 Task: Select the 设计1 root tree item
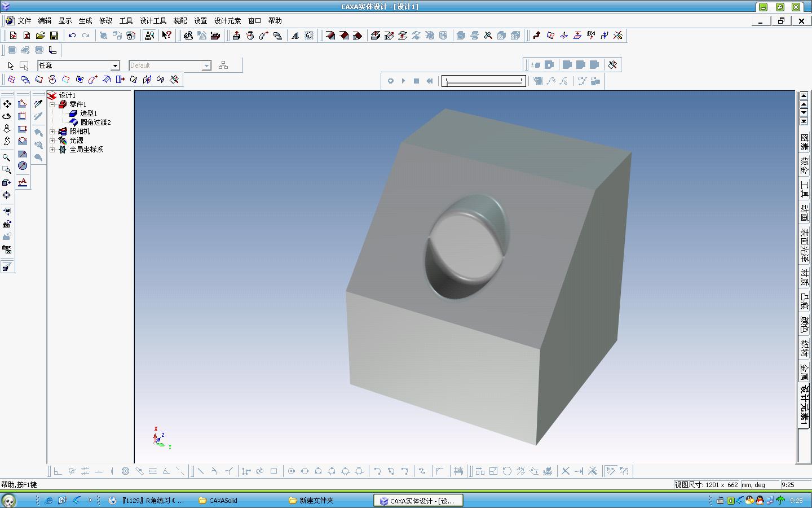(x=67, y=95)
